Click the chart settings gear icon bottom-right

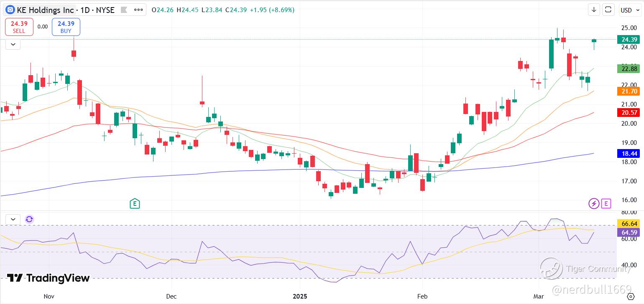[x=631, y=296]
